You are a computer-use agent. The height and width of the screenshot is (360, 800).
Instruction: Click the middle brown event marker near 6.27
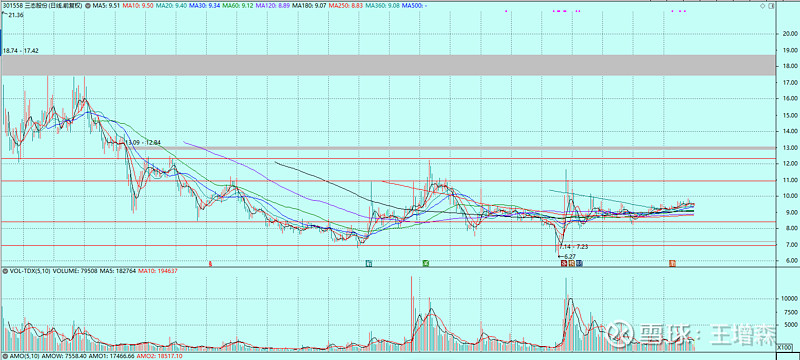point(571,263)
